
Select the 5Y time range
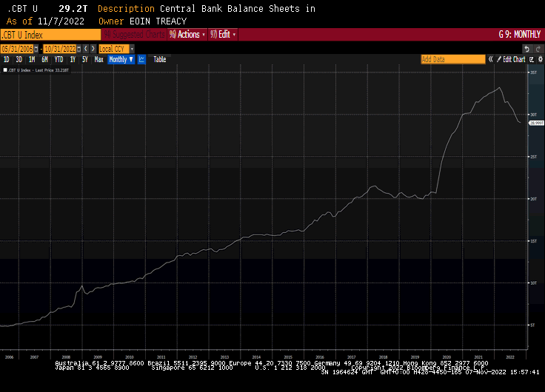(85, 59)
